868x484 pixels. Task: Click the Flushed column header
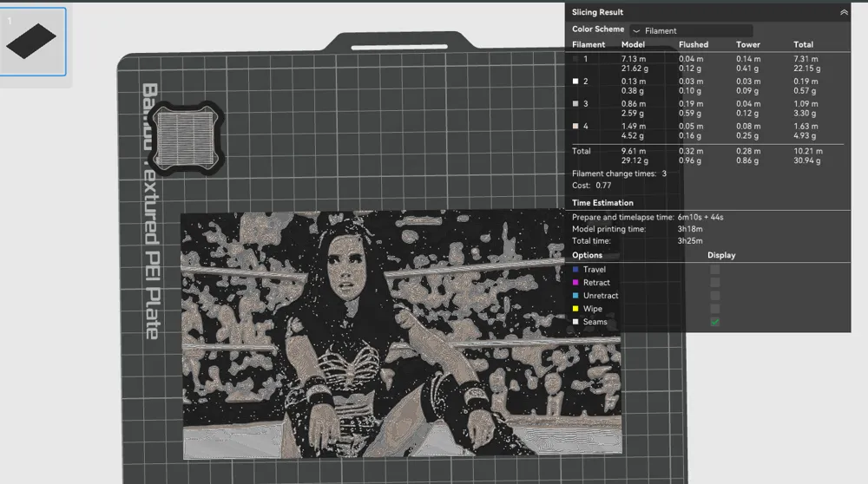(693, 45)
